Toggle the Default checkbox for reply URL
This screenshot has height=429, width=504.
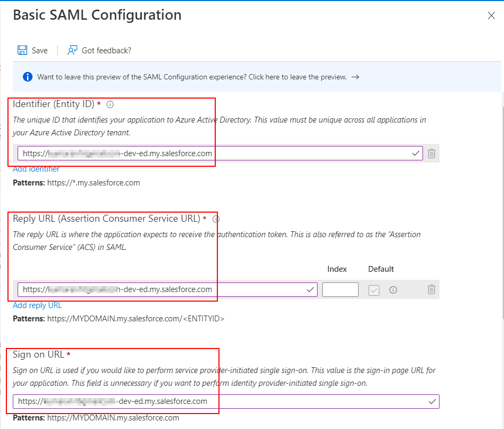[374, 290]
